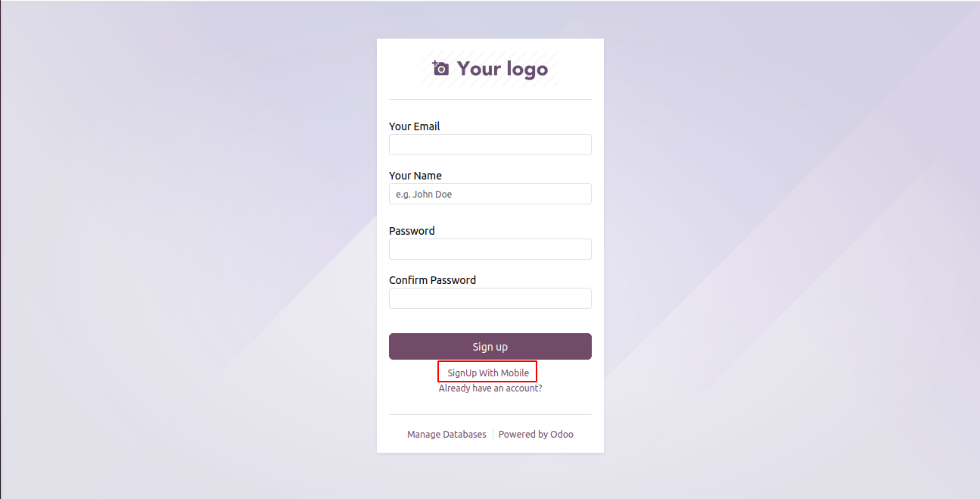Focus the Your Email input field
Viewport: 980px width, 499px height.
[490, 145]
